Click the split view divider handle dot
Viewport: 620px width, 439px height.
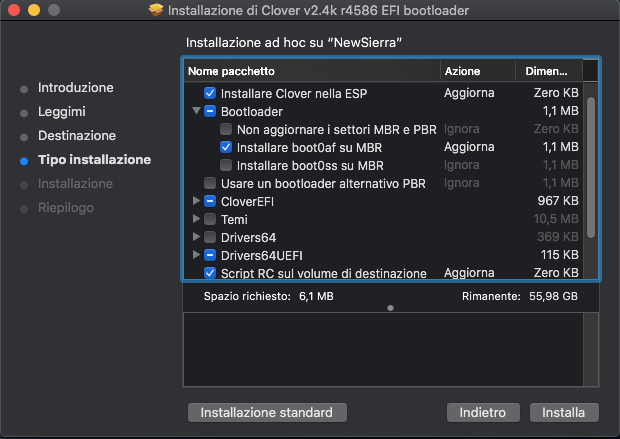point(390,308)
